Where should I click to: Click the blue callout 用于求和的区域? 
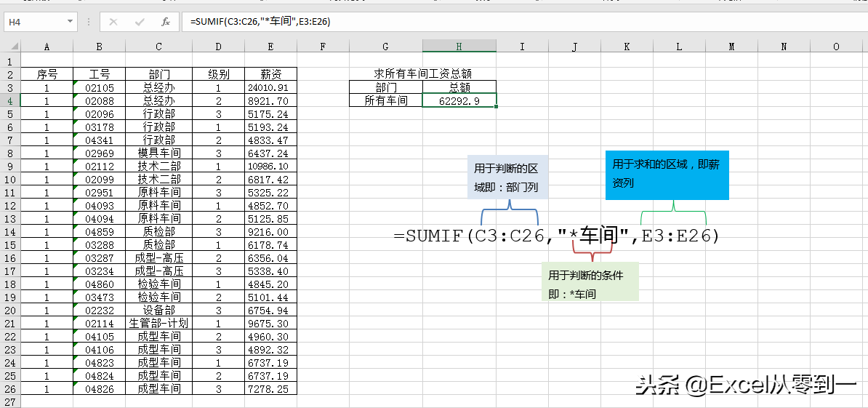(667, 175)
